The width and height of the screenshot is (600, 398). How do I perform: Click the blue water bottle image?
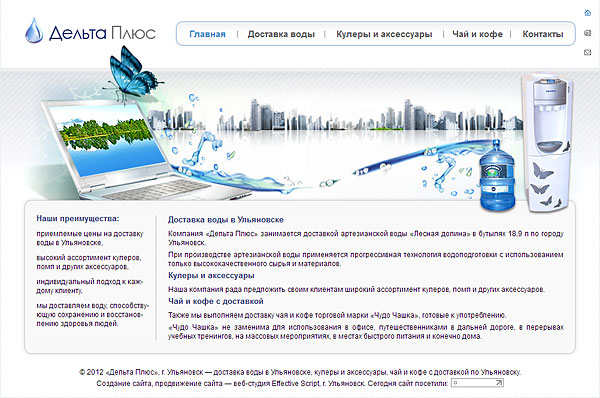[497, 176]
